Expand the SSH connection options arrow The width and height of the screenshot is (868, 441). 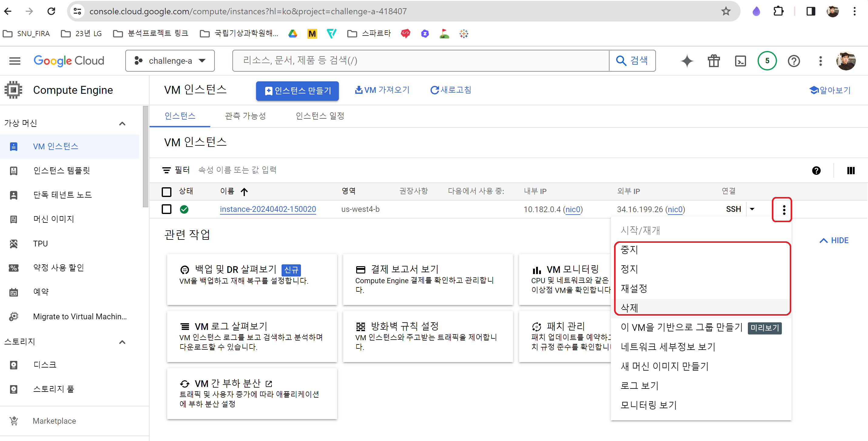coord(752,209)
